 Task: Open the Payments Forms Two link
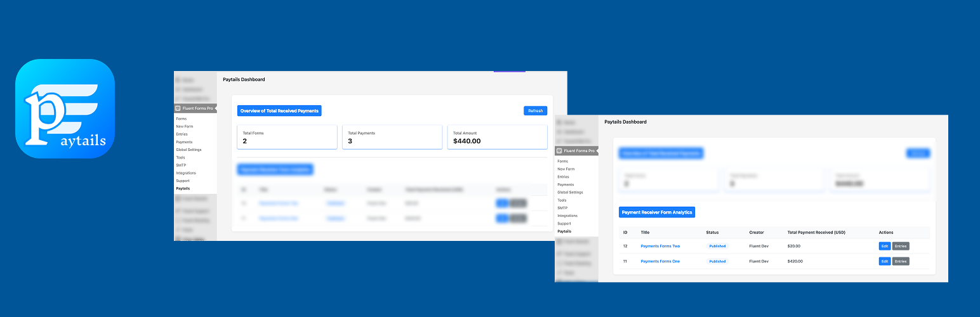coord(660,246)
